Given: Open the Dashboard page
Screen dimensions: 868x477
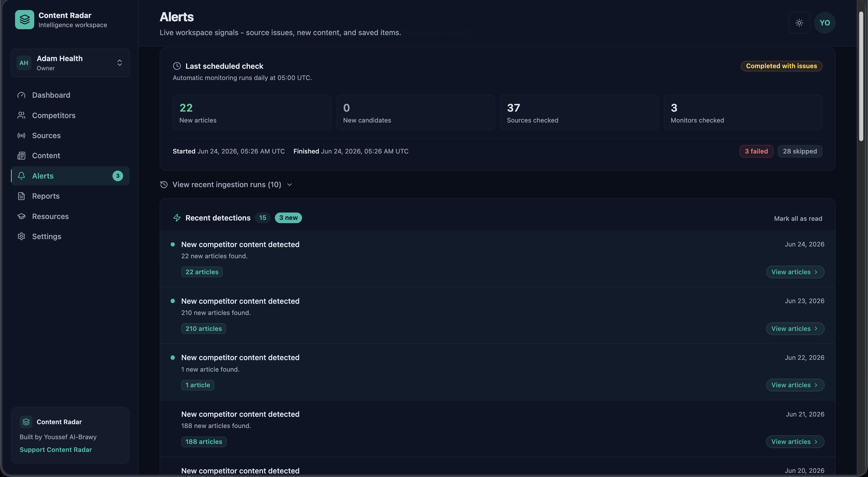Looking at the screenshot, I should tap(70, 95).
